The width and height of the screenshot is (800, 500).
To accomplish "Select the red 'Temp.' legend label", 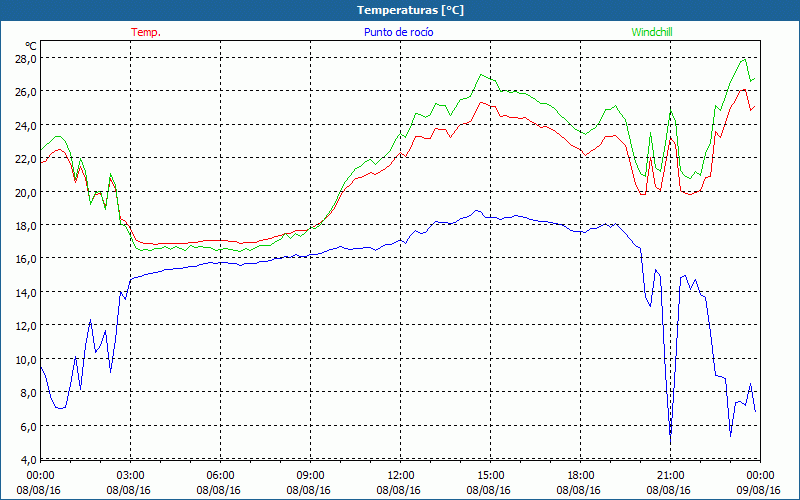I will coord(146,32).
